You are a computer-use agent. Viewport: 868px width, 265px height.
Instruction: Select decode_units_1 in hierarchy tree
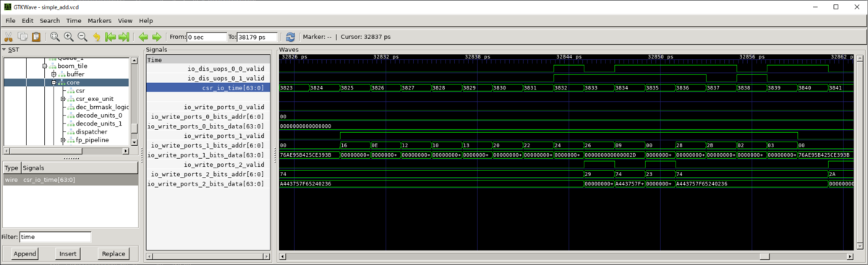click(x=99, y=123)
